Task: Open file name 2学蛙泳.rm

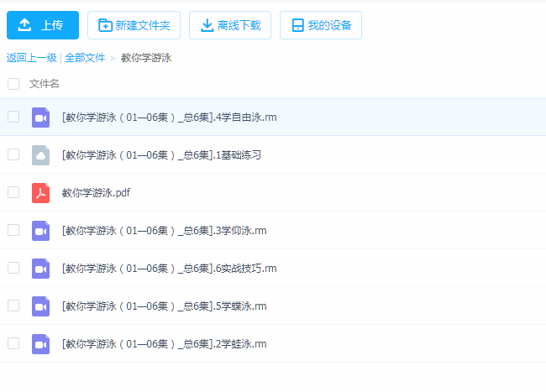Action: [165, 344]
